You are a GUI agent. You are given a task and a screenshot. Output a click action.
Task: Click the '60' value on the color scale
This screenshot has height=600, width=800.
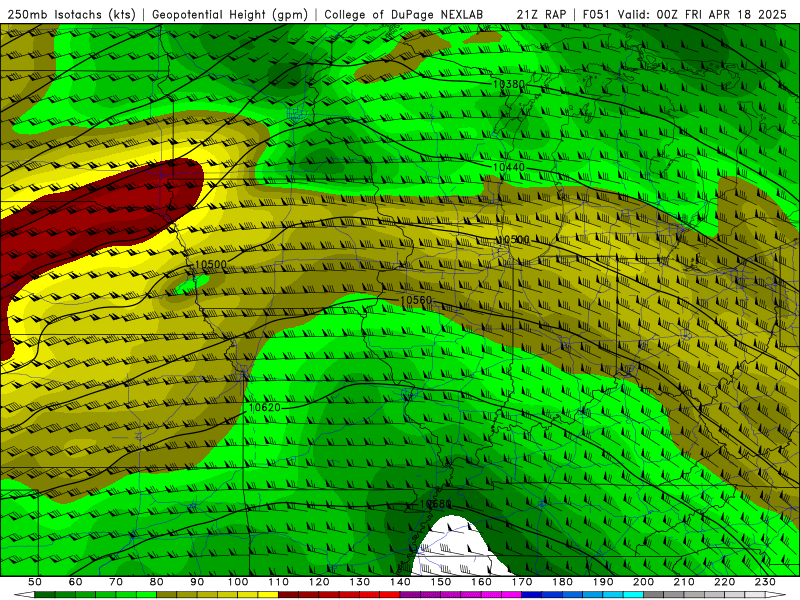[x=75, y=582]
